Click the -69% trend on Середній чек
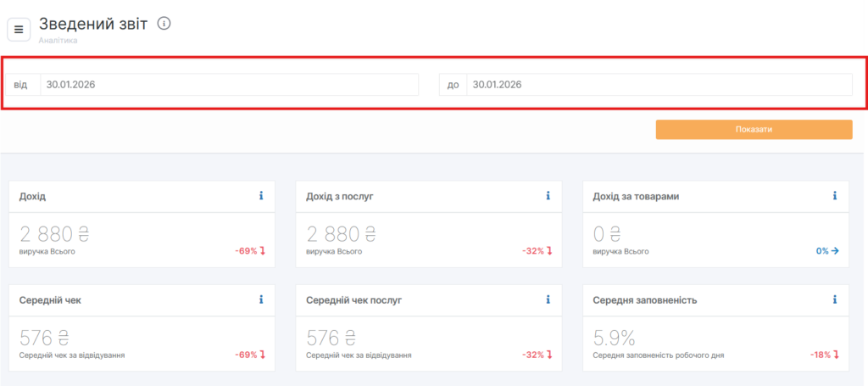868x386 pixels. coord(250,355)
